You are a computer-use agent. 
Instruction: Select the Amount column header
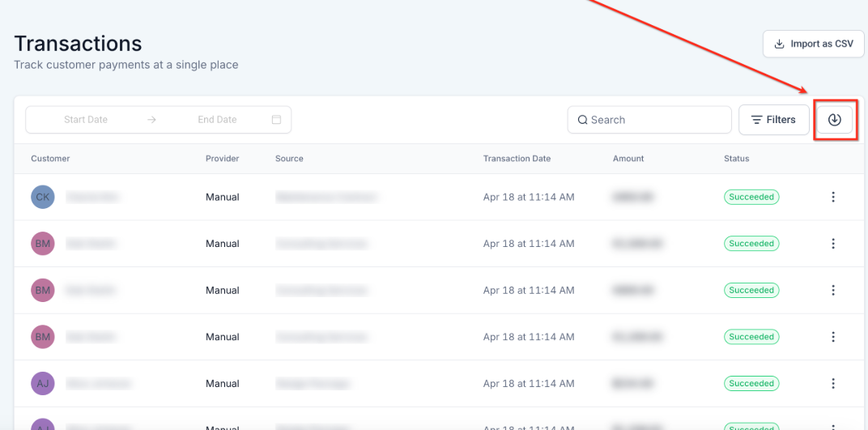pyautogui.click(x=628, y=158)
